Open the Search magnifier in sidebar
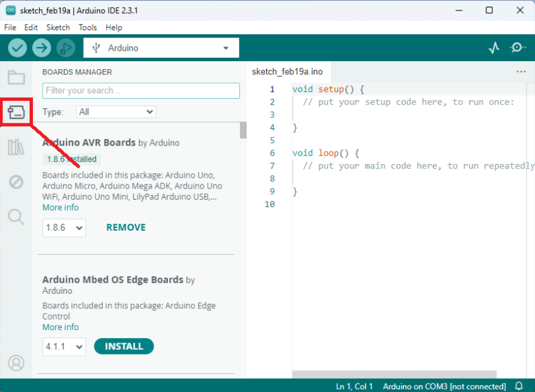This screenshot has height=392, width=535. pos(16,217)
